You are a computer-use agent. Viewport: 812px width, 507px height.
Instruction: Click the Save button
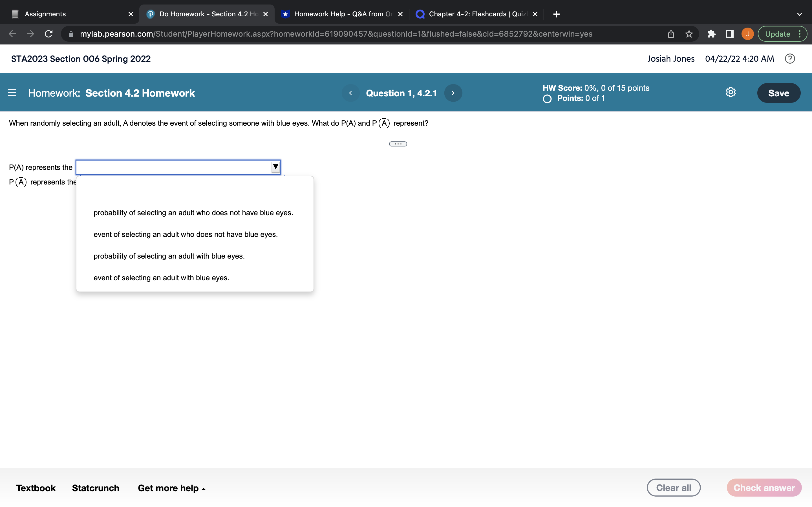click(x=778, y=93)
